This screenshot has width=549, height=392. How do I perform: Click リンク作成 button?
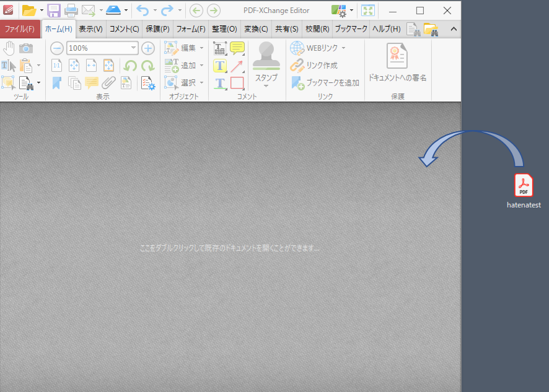click(x=314, y=66)
